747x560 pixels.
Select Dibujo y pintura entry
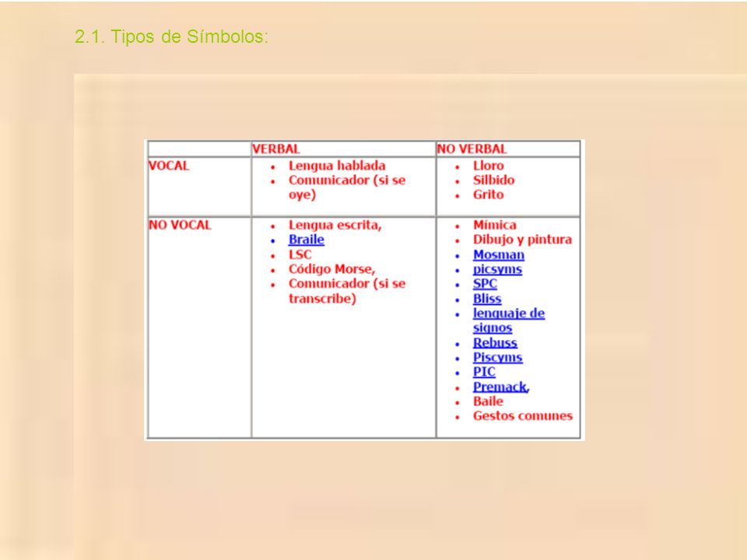522,240
